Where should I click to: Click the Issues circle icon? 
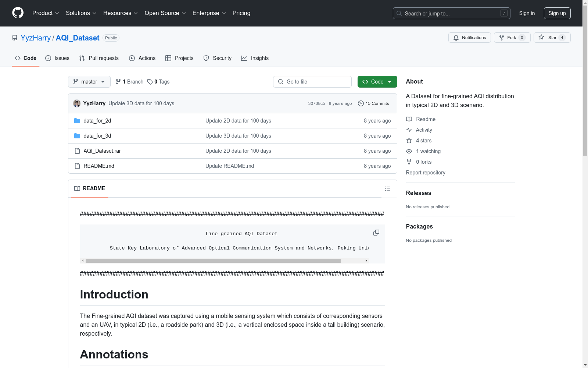tap(48, 58)
